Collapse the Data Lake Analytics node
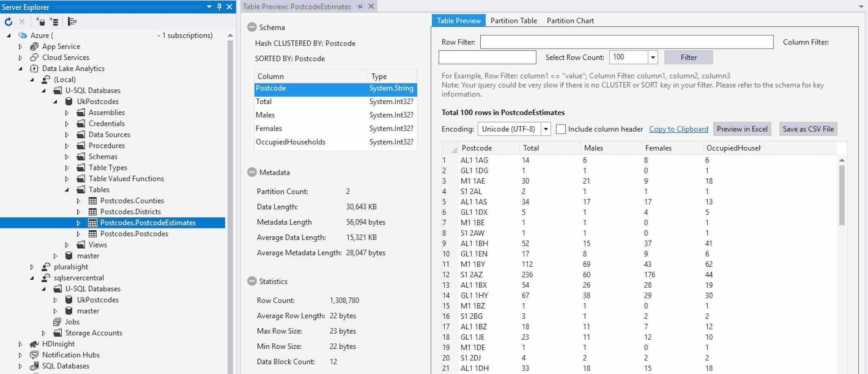Image resolution: width=868 pixels, height=374 pixels. click(20, 69)
